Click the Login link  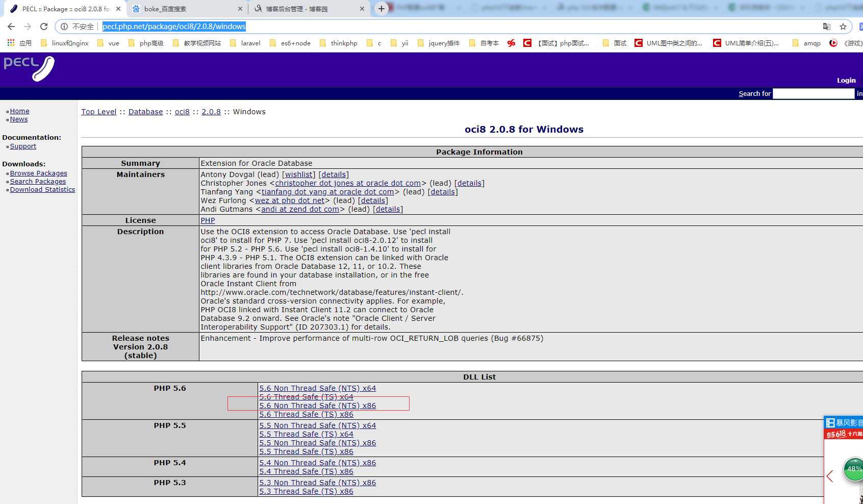(x=846, y=80)
